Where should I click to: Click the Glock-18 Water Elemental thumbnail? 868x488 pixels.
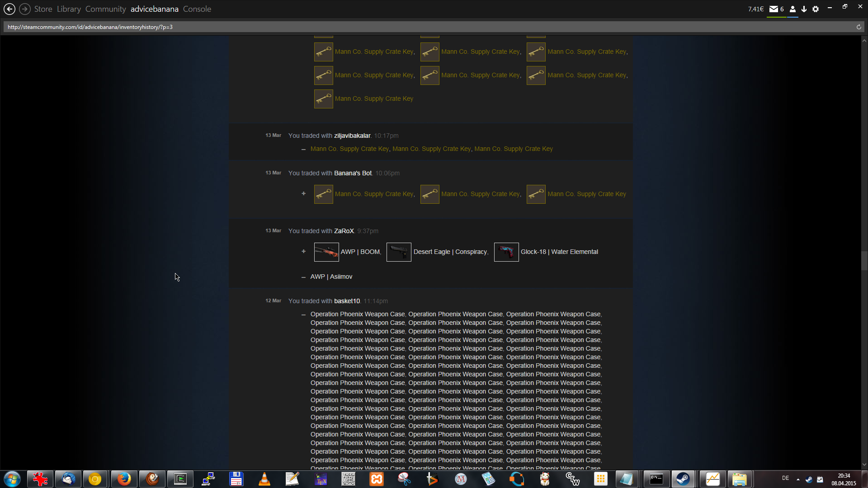506,252
